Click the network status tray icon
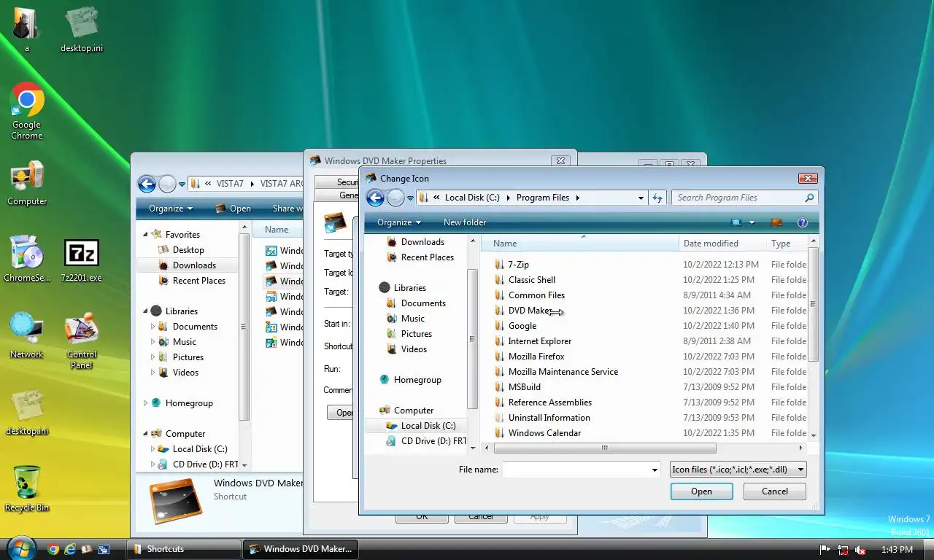This screenshot has height=560, width=934. coord(843,550)
